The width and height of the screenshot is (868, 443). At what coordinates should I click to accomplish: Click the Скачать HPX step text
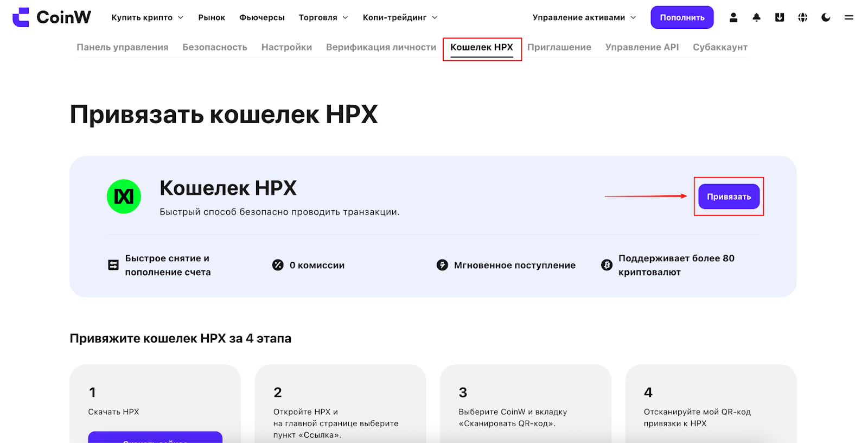tap(113, 412)
